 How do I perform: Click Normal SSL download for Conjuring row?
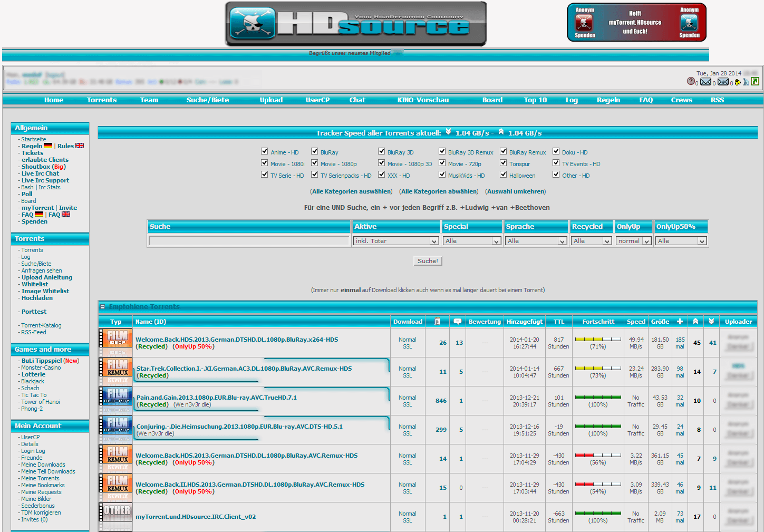pos(407,430)
